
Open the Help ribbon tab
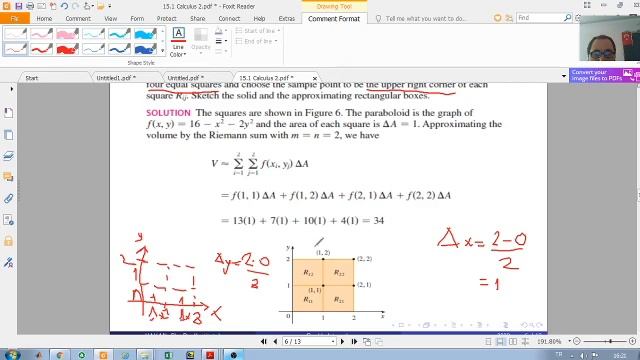[x=259, y=18]
